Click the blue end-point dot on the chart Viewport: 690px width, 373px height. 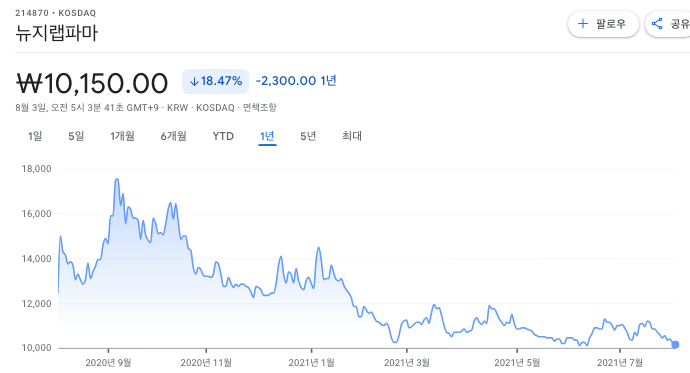click(675, 345)
